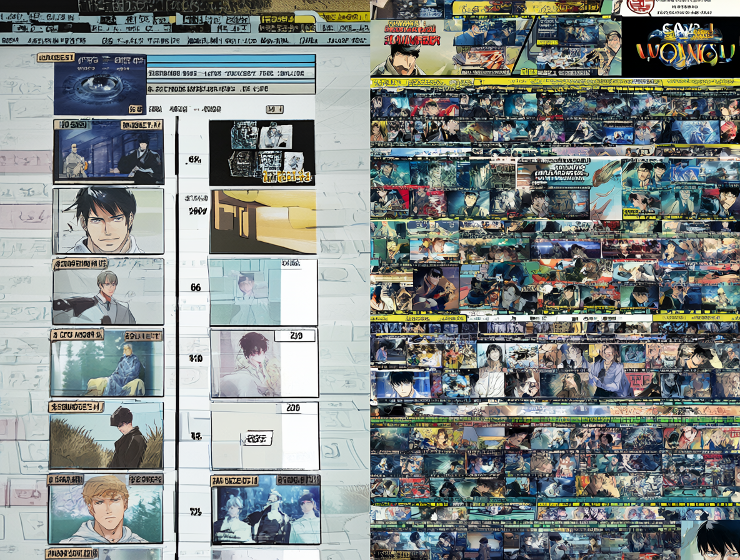Select the yellow-toned interior room thumbnail
The height and width of the screenshot is (560, 740).
263,222
